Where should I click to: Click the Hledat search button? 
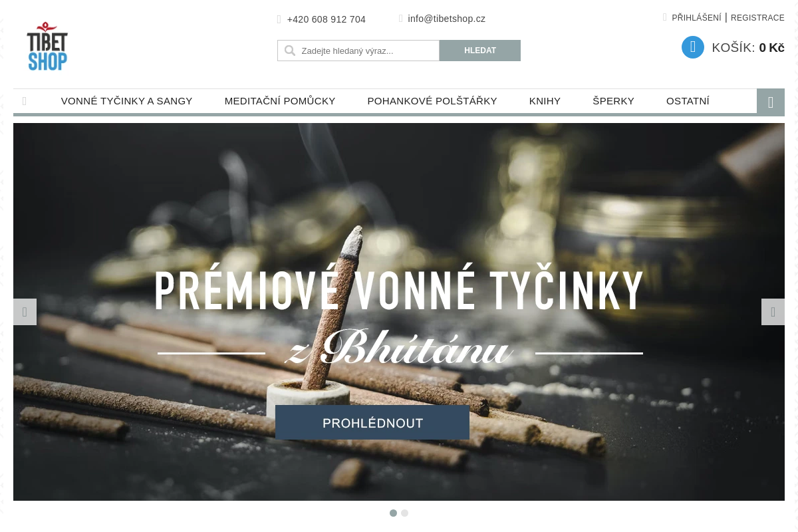tap(480, 51)
